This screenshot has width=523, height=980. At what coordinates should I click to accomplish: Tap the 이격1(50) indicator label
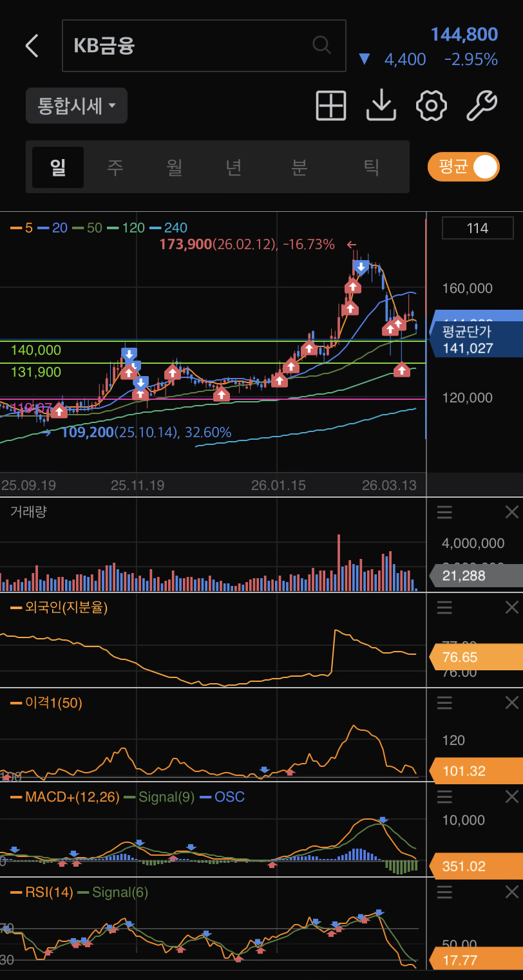coord(46,702)
